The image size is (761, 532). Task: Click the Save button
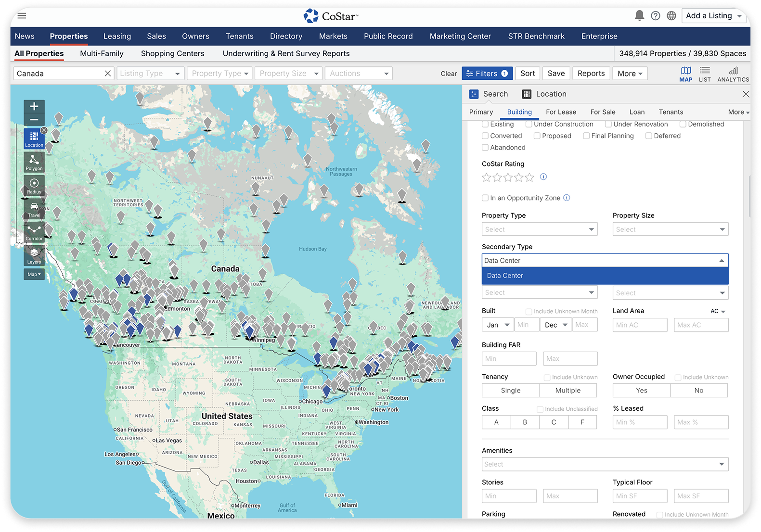point(556,73)
